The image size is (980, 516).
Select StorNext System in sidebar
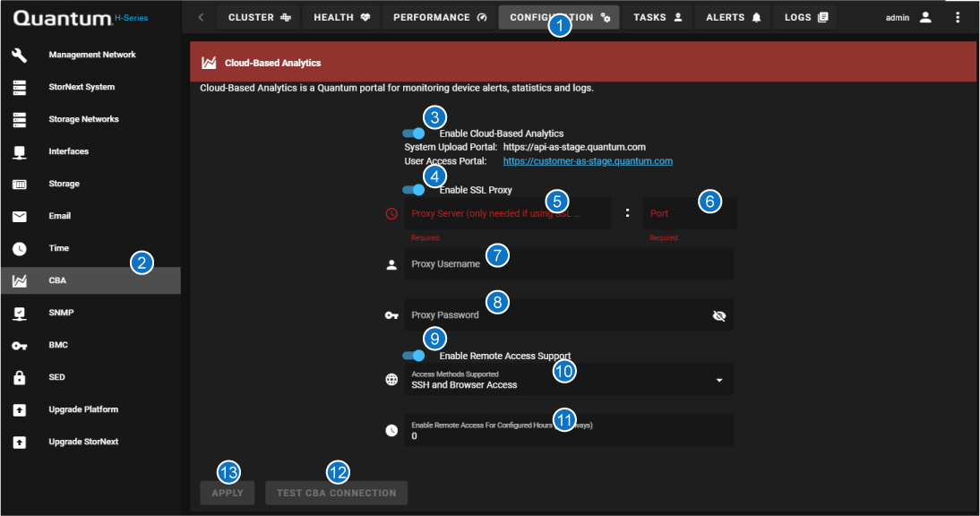coord(90,87)
